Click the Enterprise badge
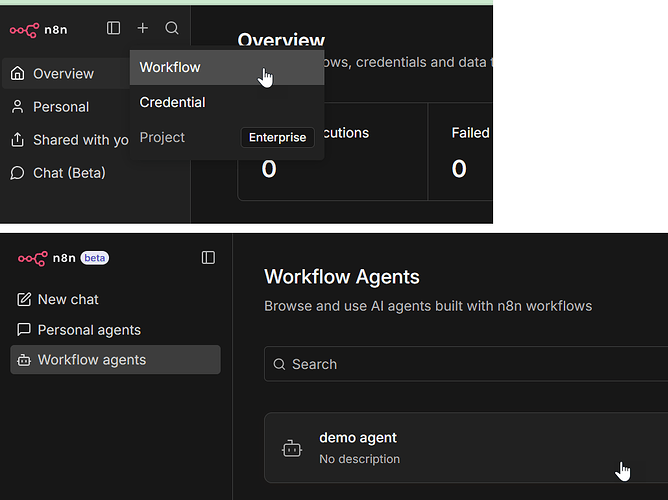The image size is (668, 500). click(277, 138)
